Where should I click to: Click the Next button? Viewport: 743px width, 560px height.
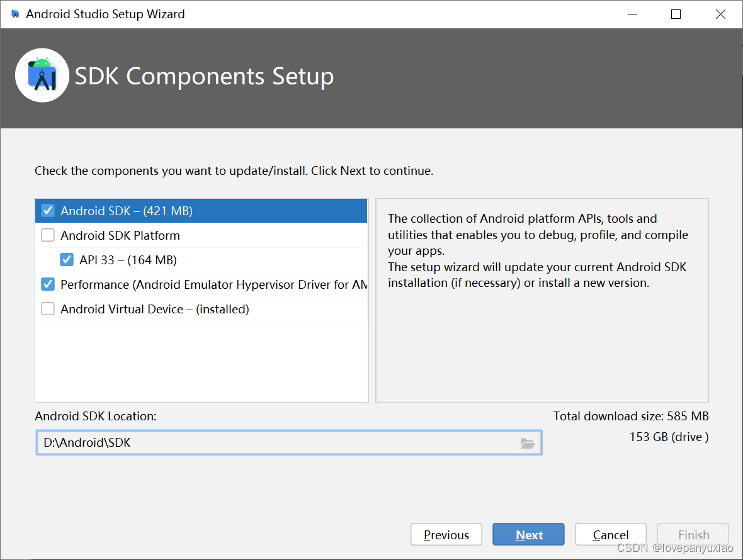click(528, 534)
